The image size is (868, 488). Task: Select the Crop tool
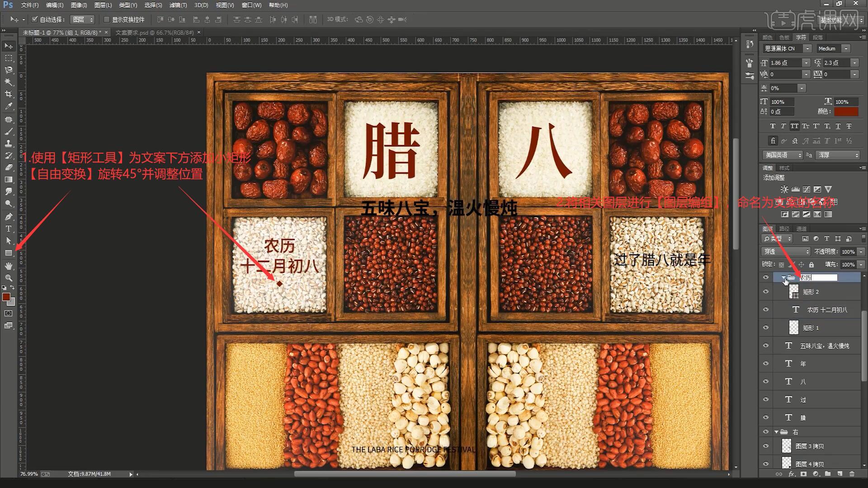[8, 94]
